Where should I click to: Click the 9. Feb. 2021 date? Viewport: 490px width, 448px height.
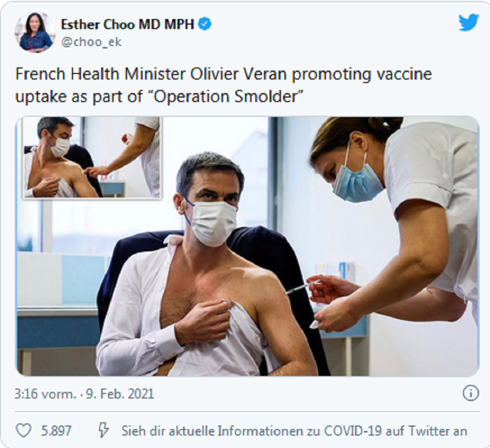(120, 393)
